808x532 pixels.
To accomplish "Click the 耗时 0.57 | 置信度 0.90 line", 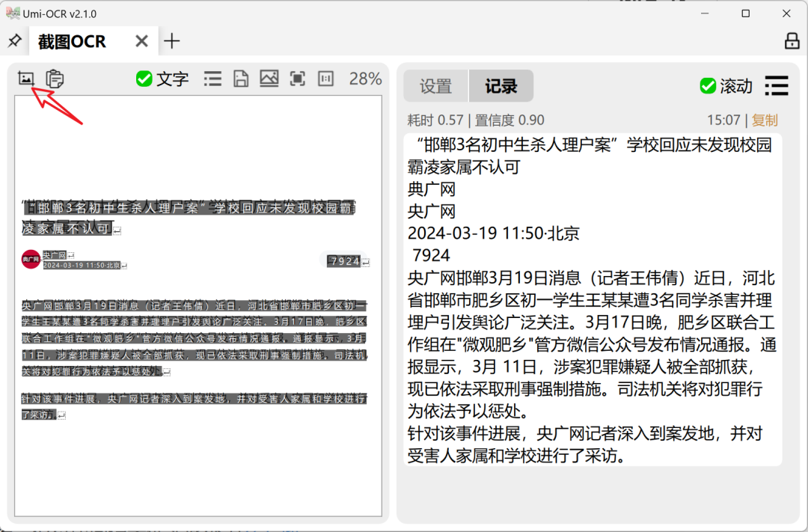I will coord(476,120).
